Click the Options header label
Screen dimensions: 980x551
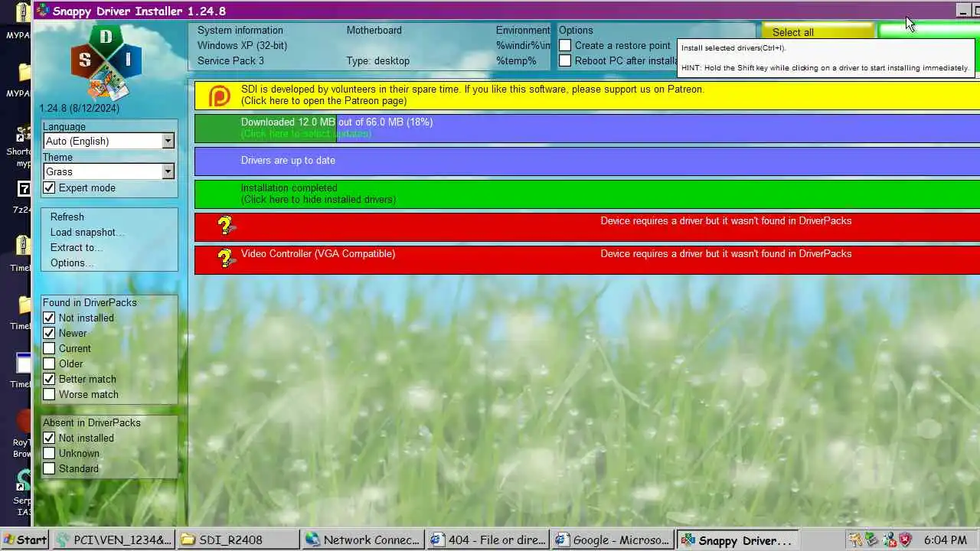point(576,30)
